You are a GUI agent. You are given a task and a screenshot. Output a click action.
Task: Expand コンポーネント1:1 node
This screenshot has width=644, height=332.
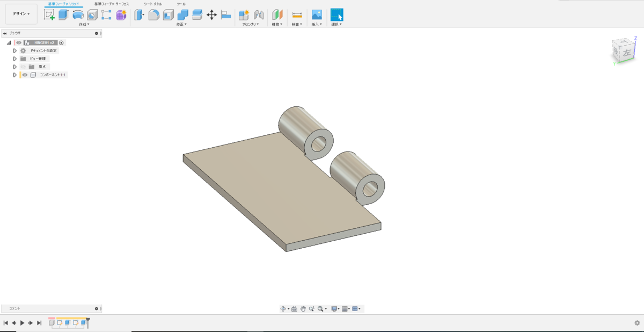[15, 75]
